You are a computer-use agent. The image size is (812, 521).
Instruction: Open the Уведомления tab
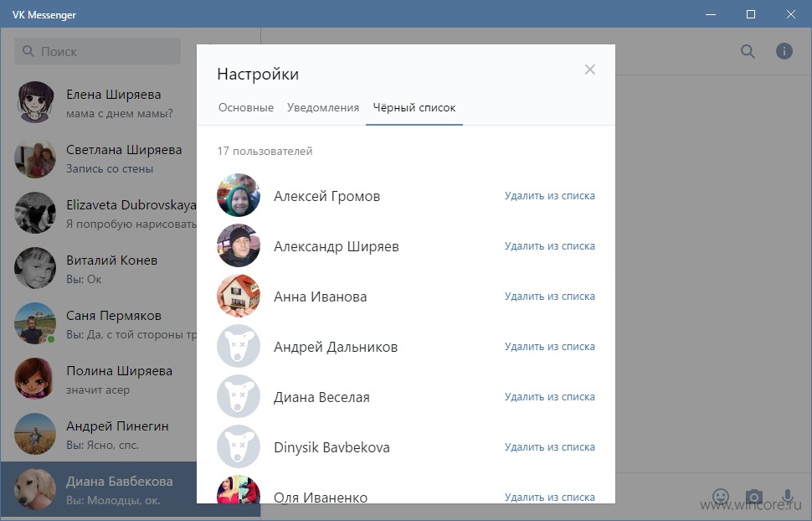(323, 108)
